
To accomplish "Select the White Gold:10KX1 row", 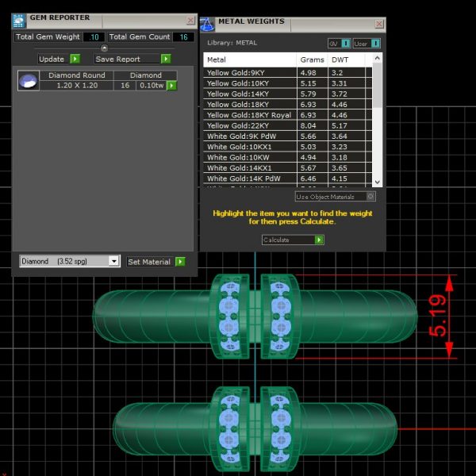I will [x=287, y=147].
